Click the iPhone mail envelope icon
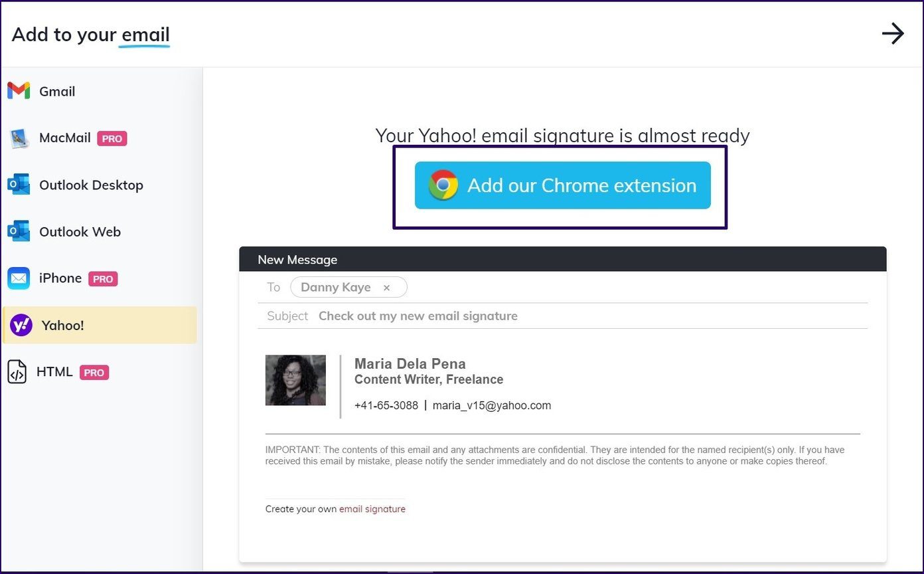The height and width of the screenshot is (574, 924). [19, 278]
